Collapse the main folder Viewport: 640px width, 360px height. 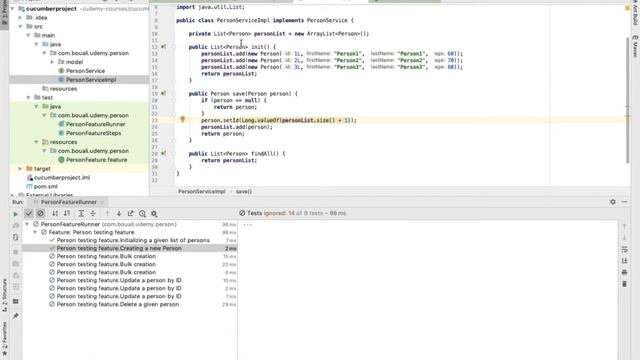(x=29, y=36)
